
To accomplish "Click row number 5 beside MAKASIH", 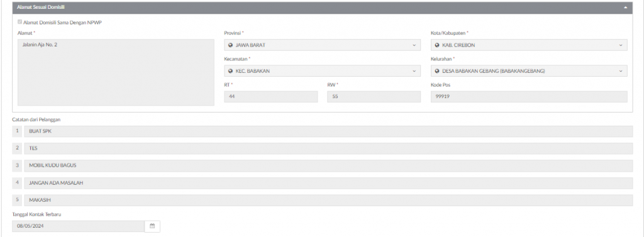I will tap(17, 200).
